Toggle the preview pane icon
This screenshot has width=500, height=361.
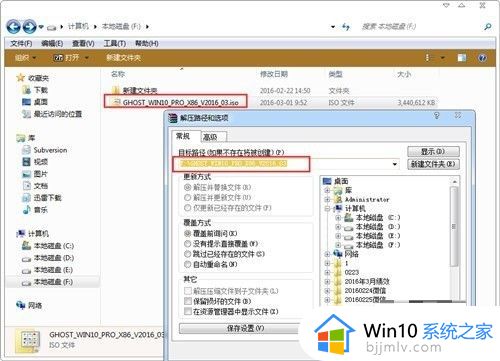coord(462,58)
